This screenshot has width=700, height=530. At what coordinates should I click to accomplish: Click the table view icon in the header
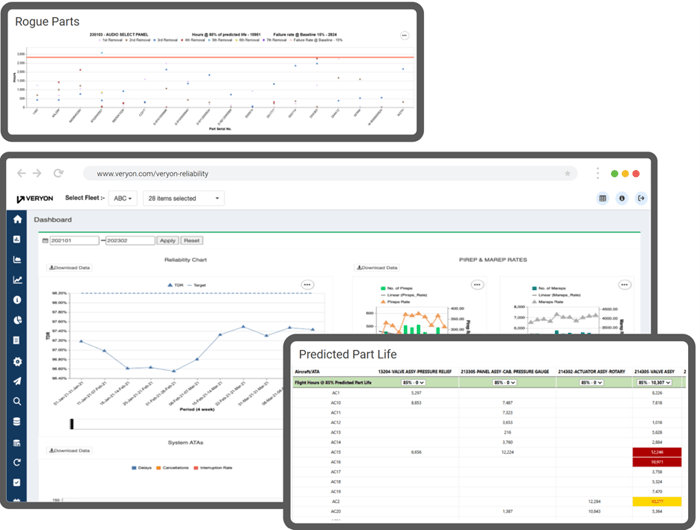pos(603,198)
